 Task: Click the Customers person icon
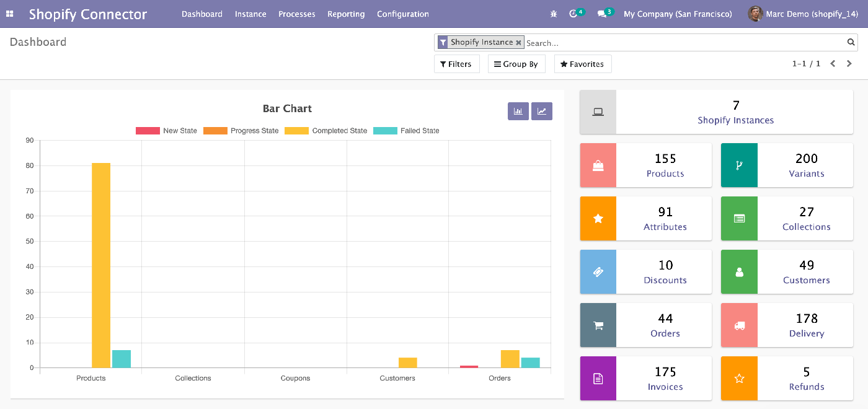(x=739, y=272)
